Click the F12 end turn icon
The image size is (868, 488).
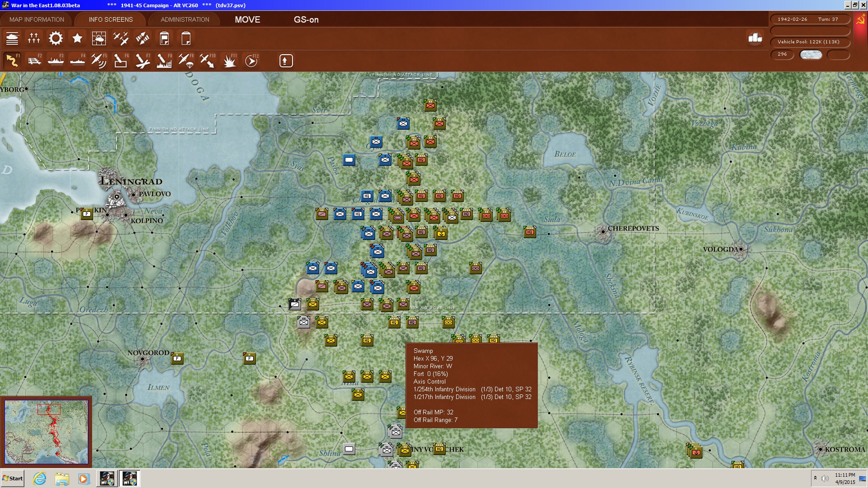(251, 61)
